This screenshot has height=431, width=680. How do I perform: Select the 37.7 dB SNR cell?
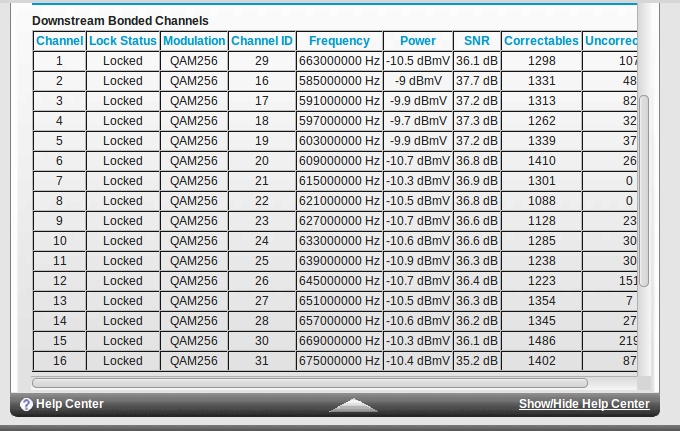[x=477, y=81]
